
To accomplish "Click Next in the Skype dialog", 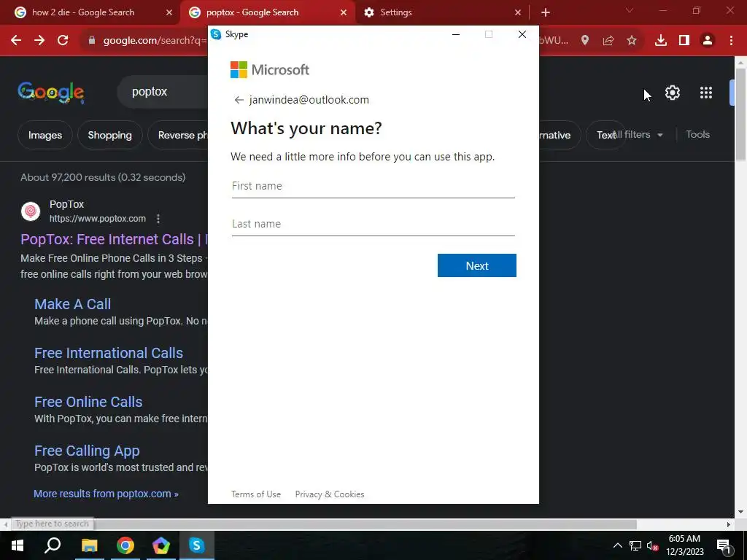I will tap(477, 265).
